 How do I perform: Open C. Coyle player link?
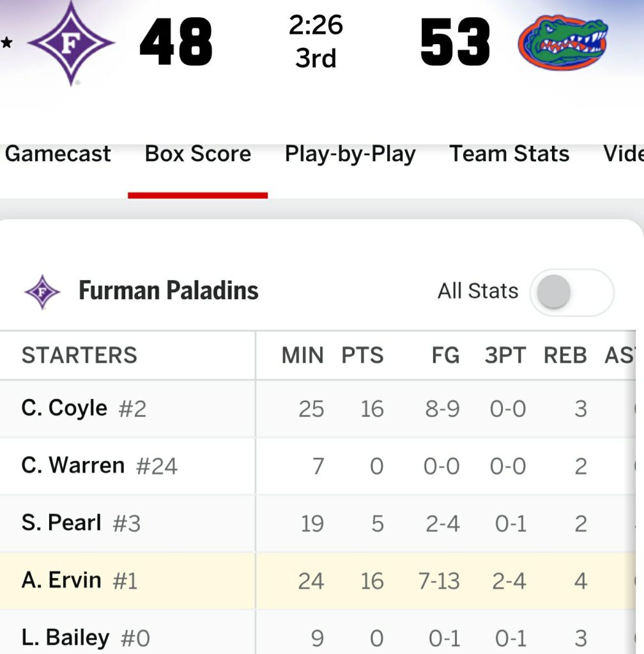64,408
